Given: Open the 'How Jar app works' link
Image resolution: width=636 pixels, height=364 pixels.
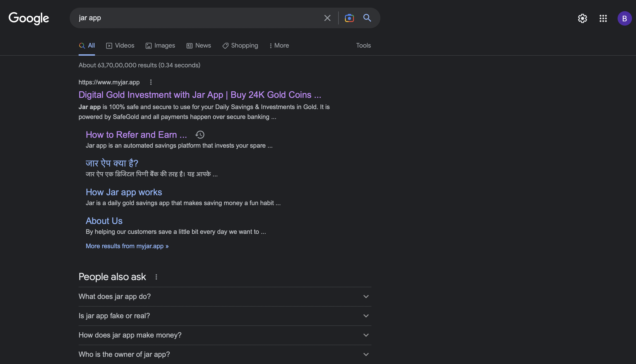Looking at the screenshot, I should coord(124,192).
